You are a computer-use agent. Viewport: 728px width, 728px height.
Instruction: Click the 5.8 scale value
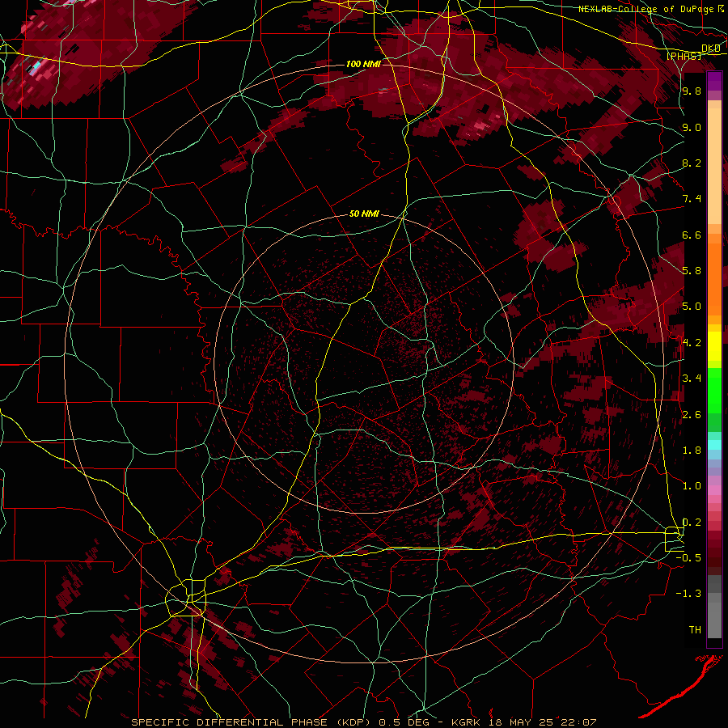(x=692, y=271)
